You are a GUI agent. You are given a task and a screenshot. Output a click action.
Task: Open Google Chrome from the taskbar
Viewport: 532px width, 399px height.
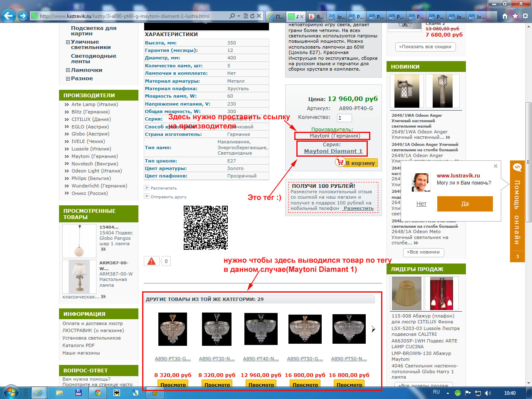(x=98, y=393)
